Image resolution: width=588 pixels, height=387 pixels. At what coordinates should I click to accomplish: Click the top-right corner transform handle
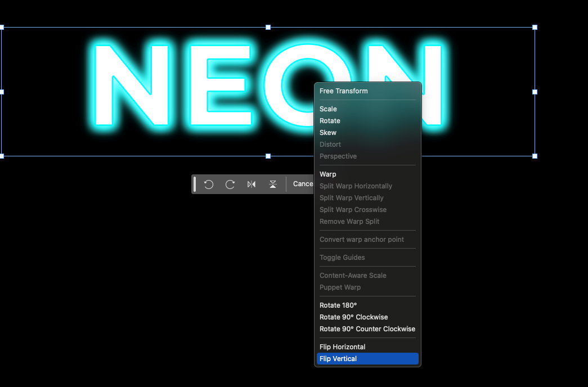click(x=535, y=28)
